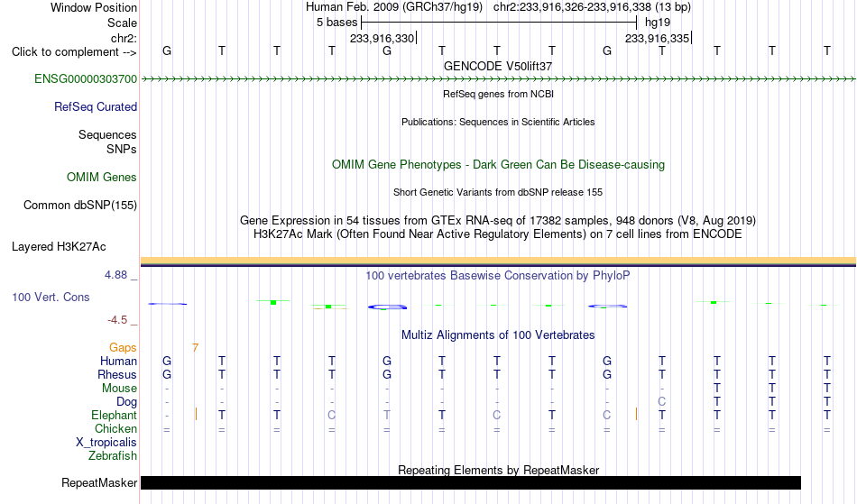Click the Layered H3K27Ac track label
Image resolution: width=857 pixels, height=504 pixels.
[59, 246]
